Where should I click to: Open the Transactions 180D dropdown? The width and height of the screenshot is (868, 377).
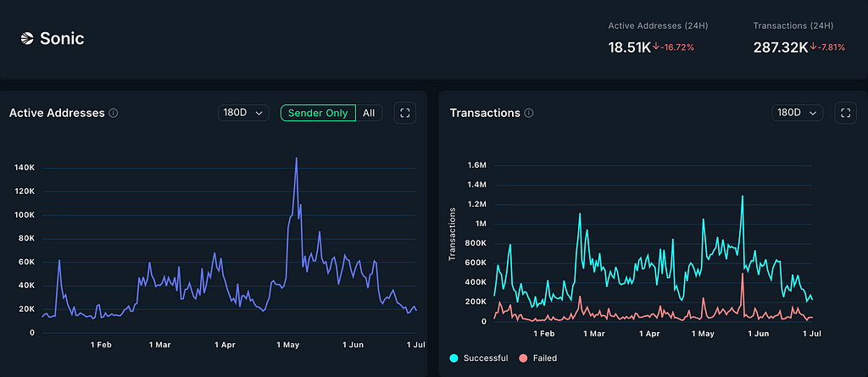click(x=797, y=113)
